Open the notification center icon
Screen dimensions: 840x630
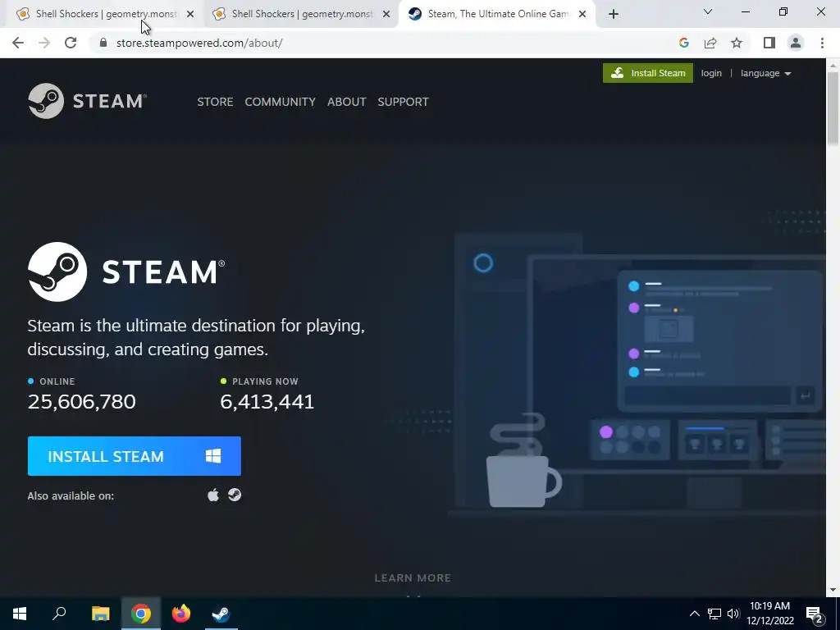pos(815,614)
